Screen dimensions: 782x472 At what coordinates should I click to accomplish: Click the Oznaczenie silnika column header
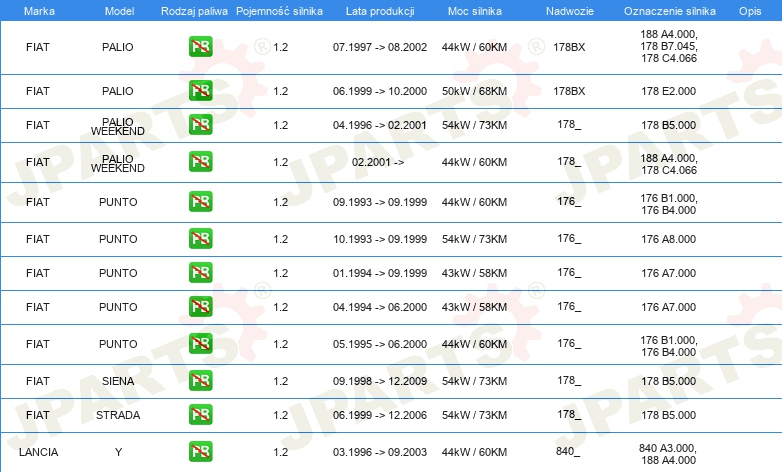point(670,11)
